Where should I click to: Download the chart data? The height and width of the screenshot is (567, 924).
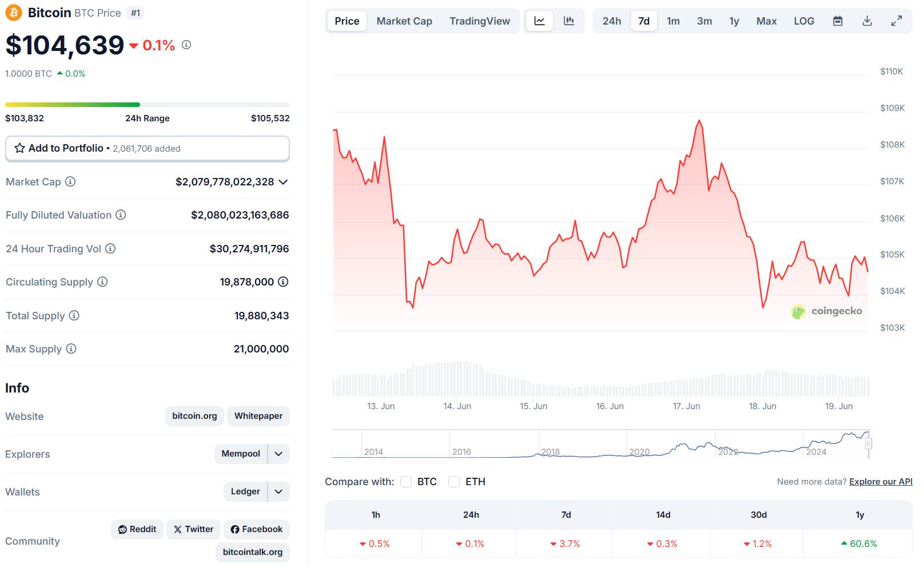pyautogui.click(x=867, y=21)
